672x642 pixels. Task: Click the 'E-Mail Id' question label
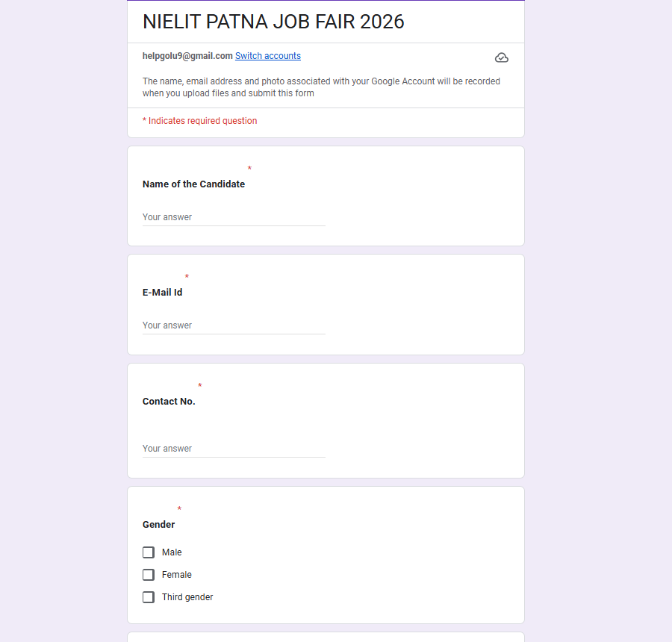(162, 293)
